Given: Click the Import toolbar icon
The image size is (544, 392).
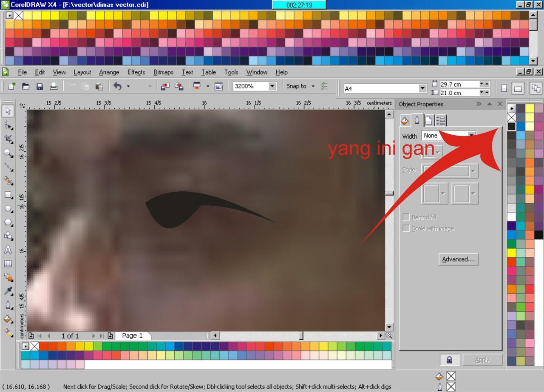Looking at the screenshot, I should [165, 86].
